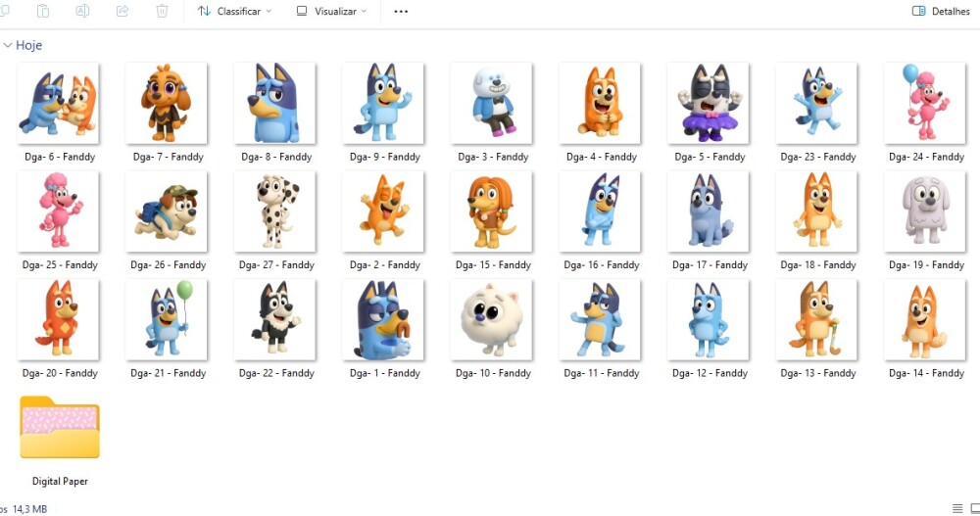The height and width of the screenshot is (516, 980).
Task: Click the Dga- 27 - Fanddy dalmatian thumbnail
Action: click(x=275, y=211)
